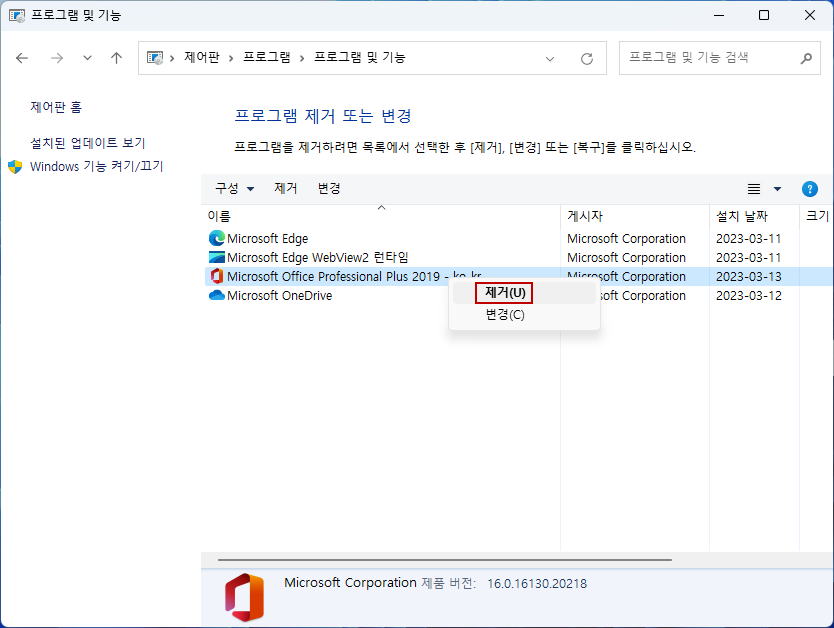Screen dimensions: 834x628
Task: Choose 변경(C) in the context menu
Action: [x=524, y=315]
